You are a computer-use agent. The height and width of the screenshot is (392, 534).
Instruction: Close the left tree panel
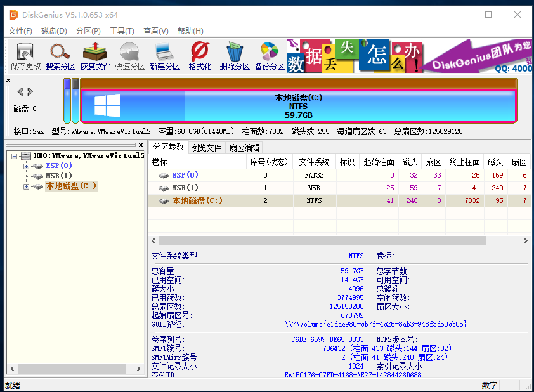coord(141,145)
